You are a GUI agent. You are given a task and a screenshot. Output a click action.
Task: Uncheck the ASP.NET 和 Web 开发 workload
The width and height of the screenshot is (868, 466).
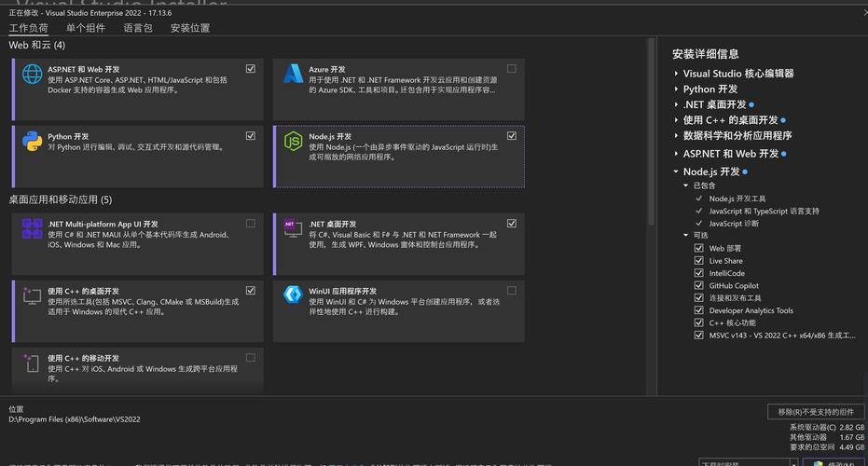click(x=251, y=69)
